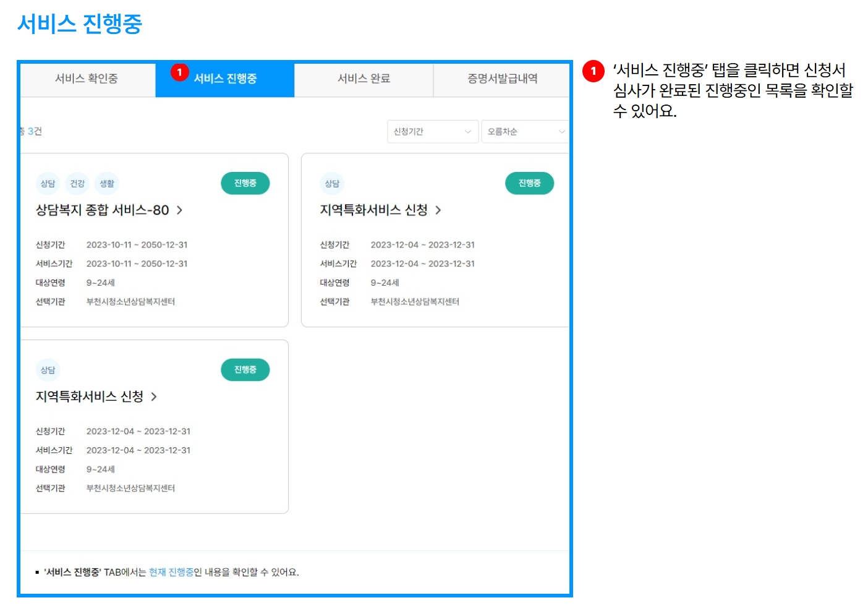Click the 상담 tag on bottom card

point(48,370)
